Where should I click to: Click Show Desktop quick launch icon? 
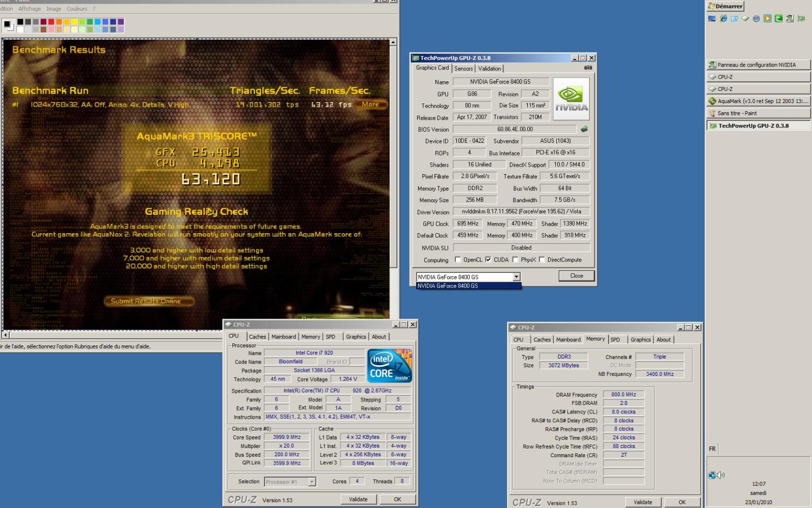tap(712, 19)
